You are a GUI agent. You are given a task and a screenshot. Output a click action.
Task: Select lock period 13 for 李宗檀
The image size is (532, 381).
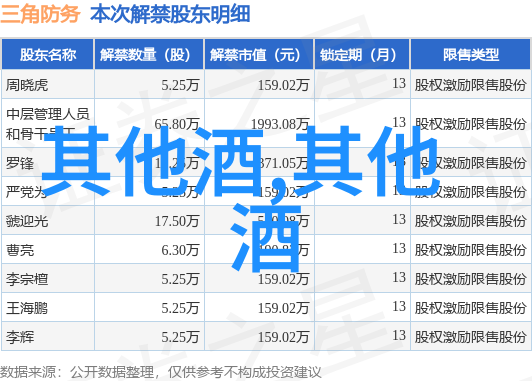click(399, 278)
